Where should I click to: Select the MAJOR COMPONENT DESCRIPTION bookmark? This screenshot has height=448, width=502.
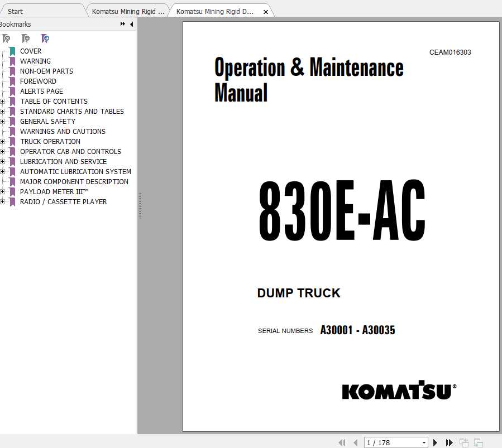point(74,182)
